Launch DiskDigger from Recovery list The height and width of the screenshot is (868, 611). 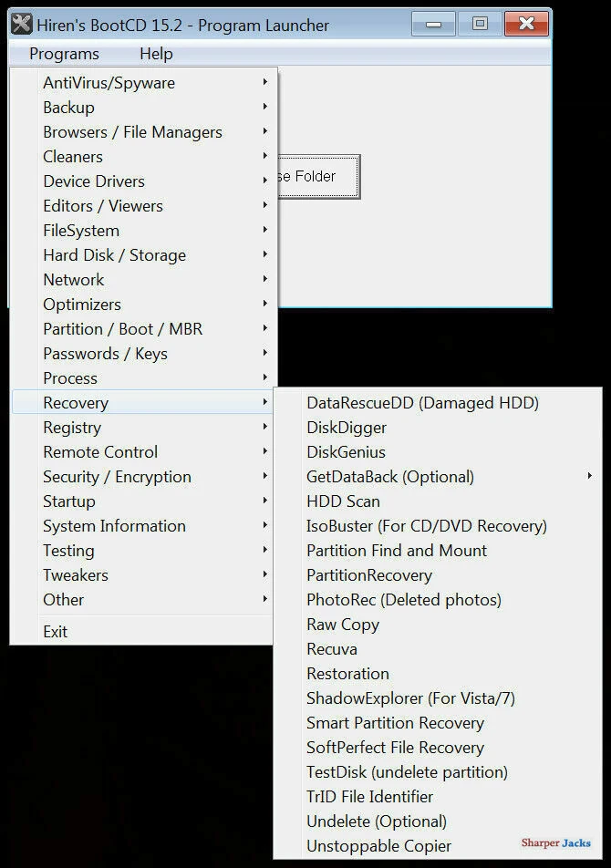[437, 428]
